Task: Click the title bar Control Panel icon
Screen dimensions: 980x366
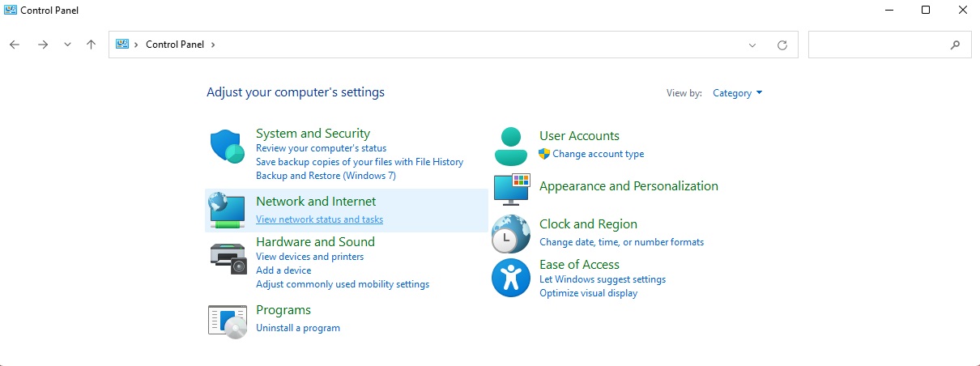Action: [11, 11]
